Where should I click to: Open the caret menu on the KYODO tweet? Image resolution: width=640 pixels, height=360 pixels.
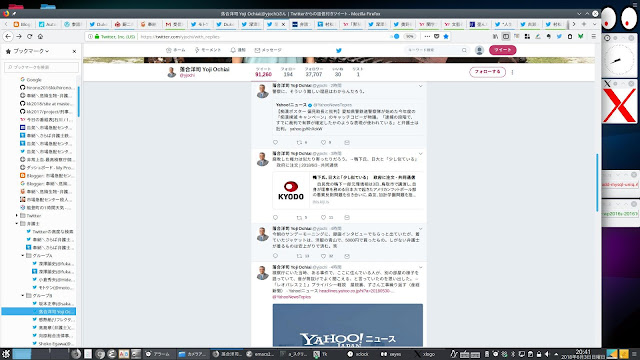click(420, 154)
